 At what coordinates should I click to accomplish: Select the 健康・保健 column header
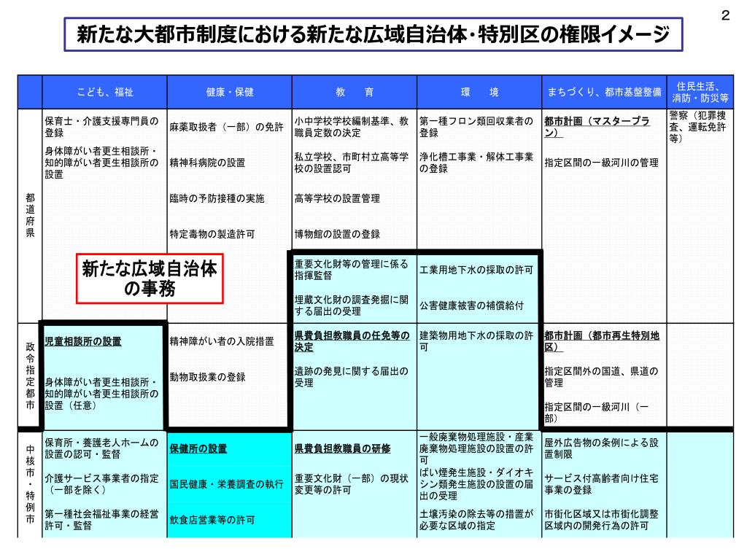pyautogui.click(x=230, y=92)
